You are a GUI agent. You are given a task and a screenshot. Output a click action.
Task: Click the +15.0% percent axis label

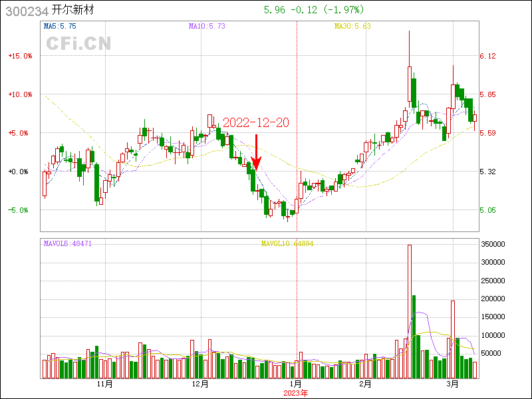[x=20, y=56]
